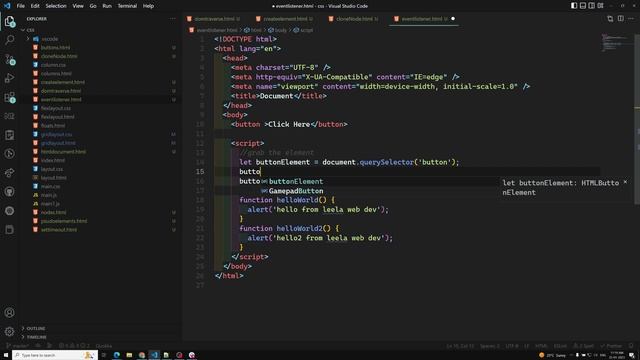Image resolution: width=640 pixels, height=360 pixels.
Task: Open pseudoelements.html in Explorer
Action: pos(64,221)
